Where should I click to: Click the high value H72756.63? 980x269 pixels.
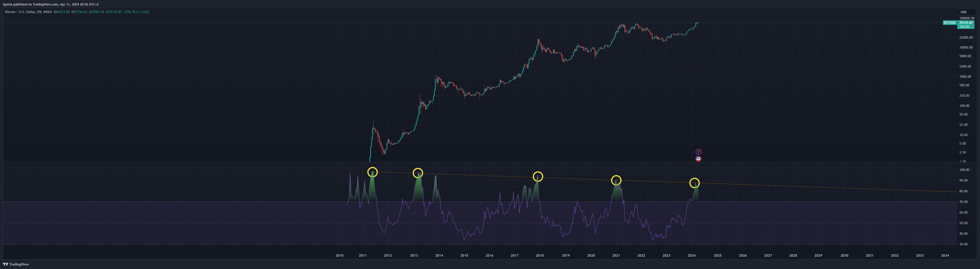tap(80, 12)
